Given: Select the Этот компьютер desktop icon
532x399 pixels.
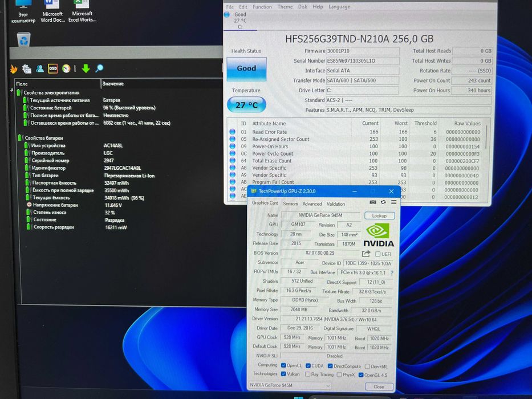Looking at the screenshot, I should [x=23, y=11].
